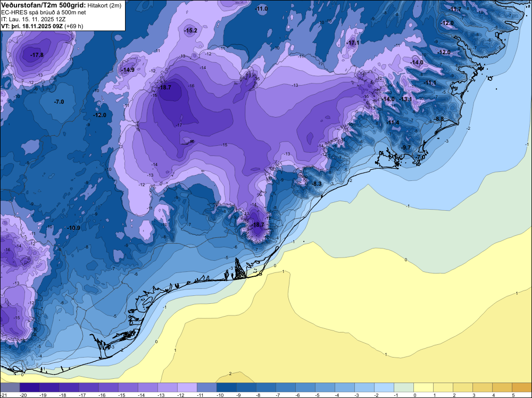Click the dark blue legend swatch between -10 and -9
532x398 pixels.
point(226,387)
